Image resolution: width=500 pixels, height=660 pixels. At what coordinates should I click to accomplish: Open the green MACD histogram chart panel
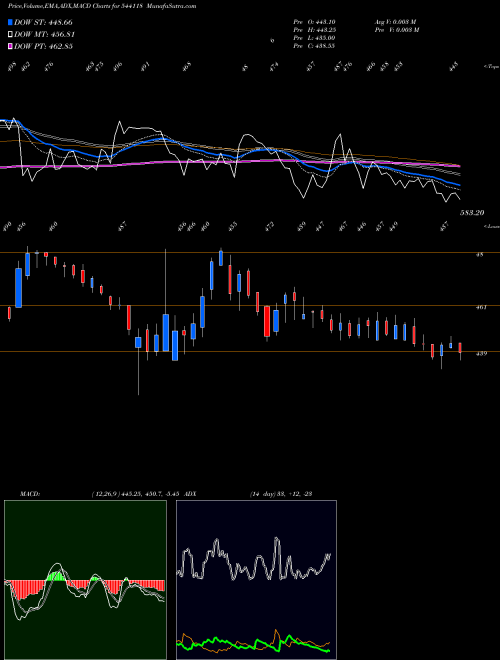pos(85,580)
